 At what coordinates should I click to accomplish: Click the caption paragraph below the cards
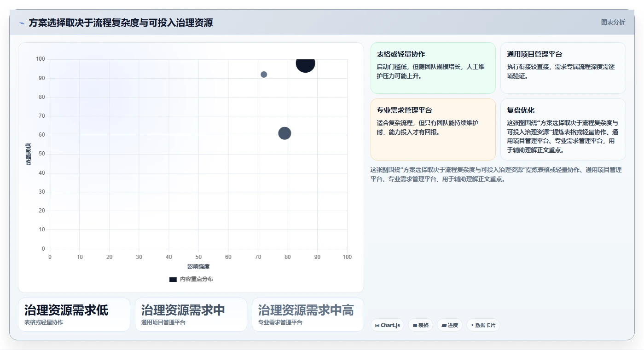click(496, 174)
